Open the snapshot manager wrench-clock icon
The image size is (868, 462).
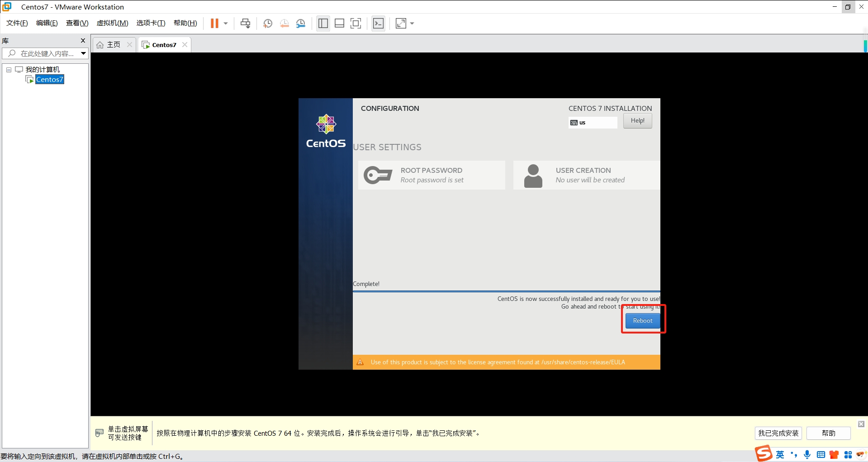point(301,24)
